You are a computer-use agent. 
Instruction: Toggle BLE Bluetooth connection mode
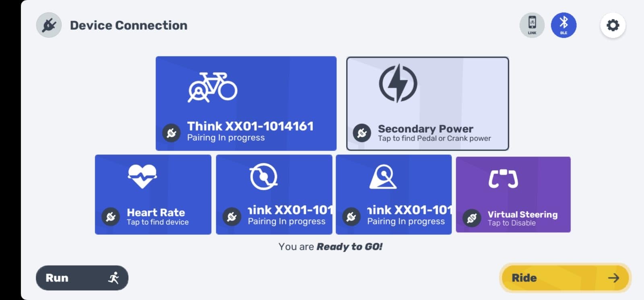(563, 25)
